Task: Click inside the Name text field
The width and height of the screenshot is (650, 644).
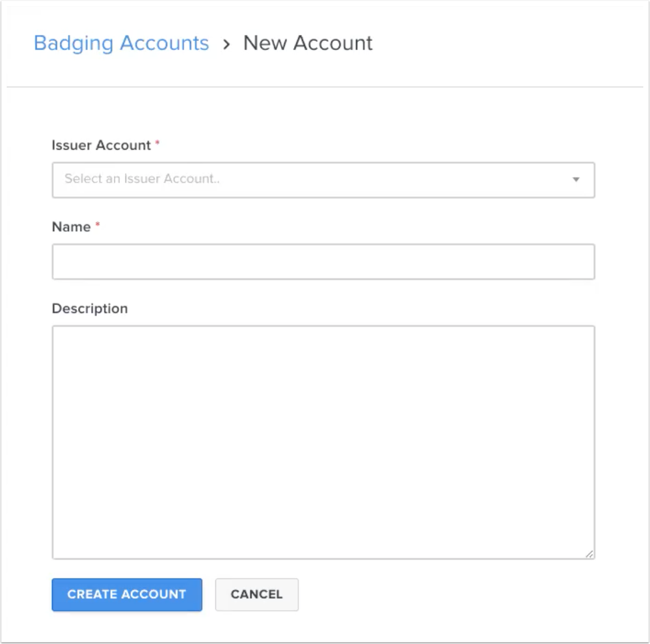Action: click(x=323, y=261)
